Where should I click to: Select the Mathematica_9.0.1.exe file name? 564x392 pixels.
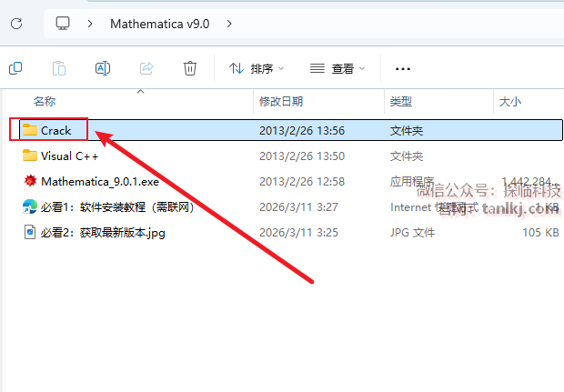coord(100,182)
